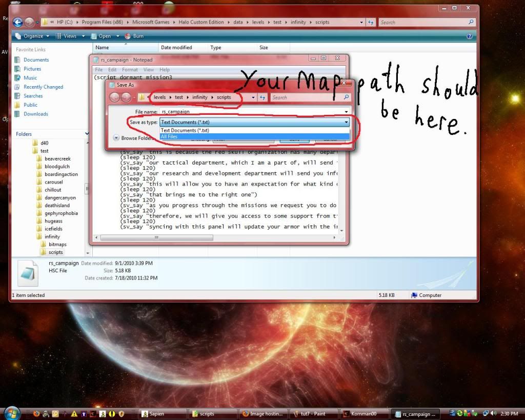The height and width of the screenshot is (420, 525).
Task: Select the bloodgulch folder in the tree
Action: tap(57, 167)
